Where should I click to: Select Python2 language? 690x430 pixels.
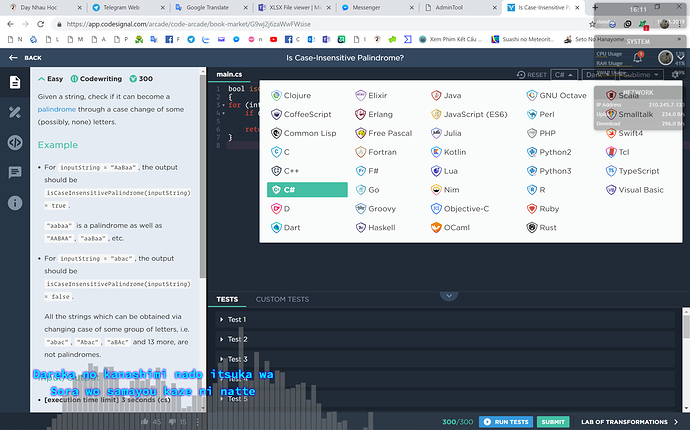(x=549, y=152)
